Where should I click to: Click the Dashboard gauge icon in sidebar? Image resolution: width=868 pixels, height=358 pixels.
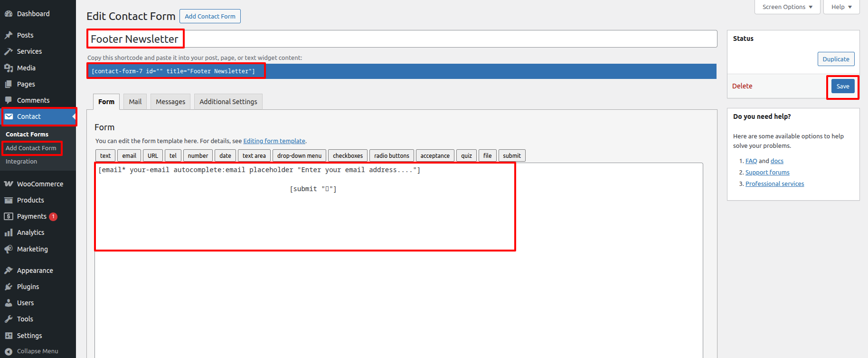point(9,14)
